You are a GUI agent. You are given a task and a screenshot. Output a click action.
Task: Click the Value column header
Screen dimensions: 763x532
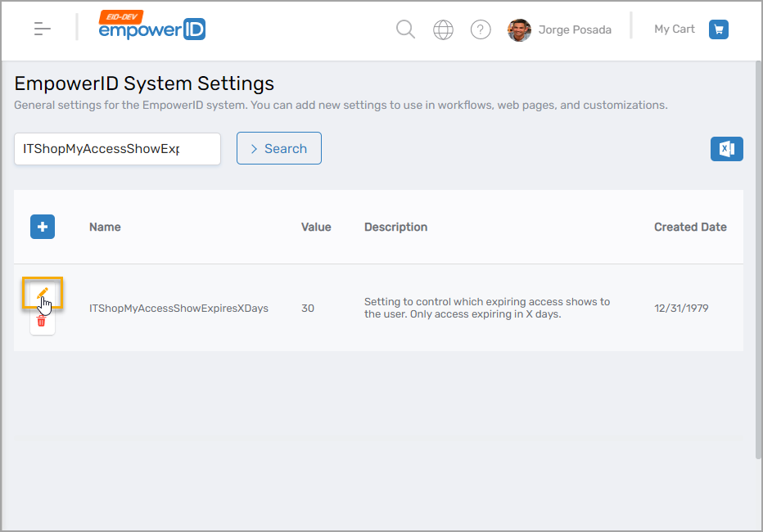click(316, 227)
